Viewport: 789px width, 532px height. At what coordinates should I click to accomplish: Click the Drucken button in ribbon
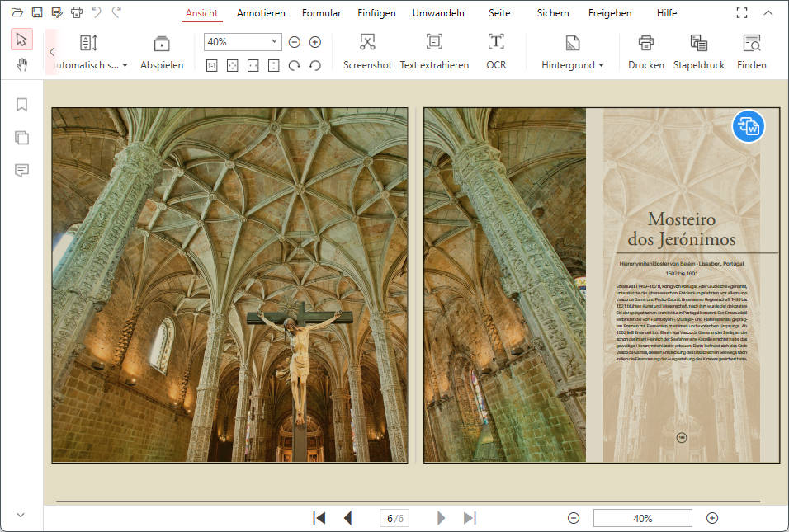pyautogui.click(x=646, y=51)
